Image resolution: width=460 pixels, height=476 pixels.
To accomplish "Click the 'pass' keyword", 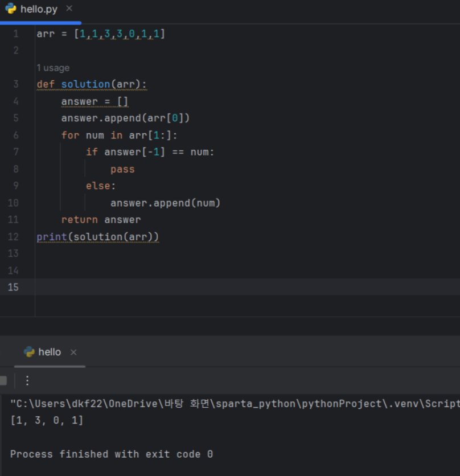I will [x=122, y=169].
